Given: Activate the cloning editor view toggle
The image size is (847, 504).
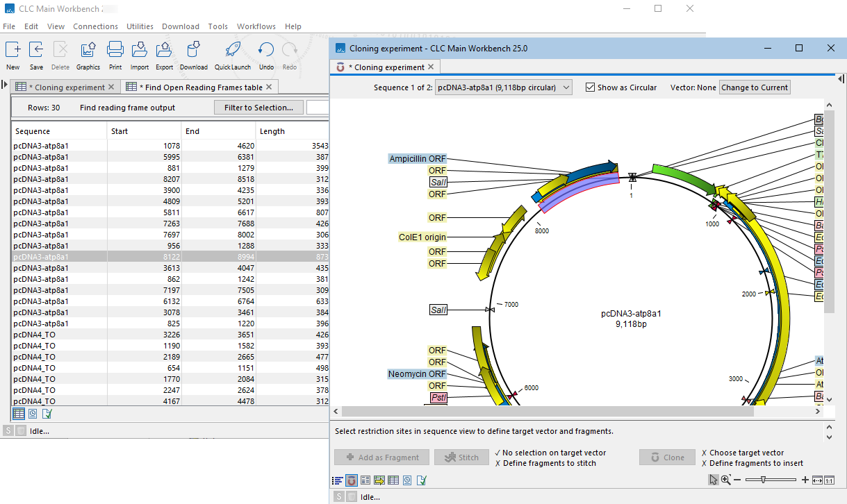Looking at the screenshot, I should [352, 480].
